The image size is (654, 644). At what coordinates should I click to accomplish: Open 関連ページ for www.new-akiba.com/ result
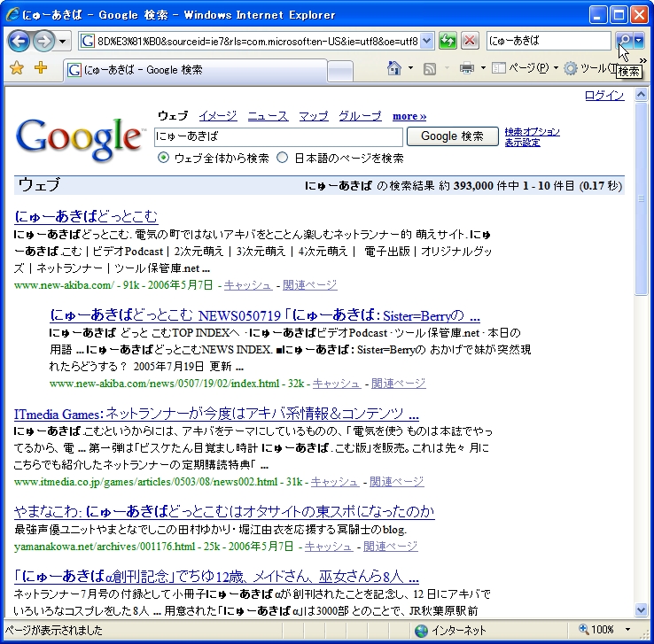point(310,285)
